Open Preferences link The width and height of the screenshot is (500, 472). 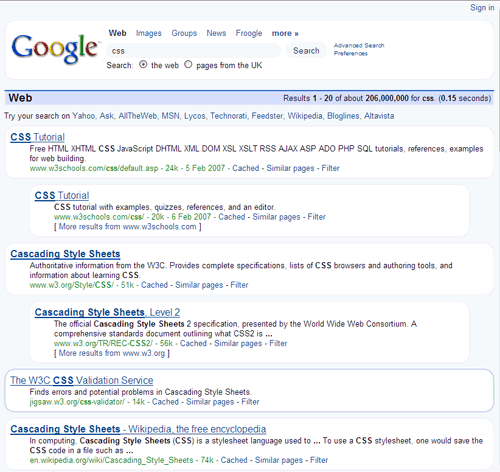coord(351,53)
